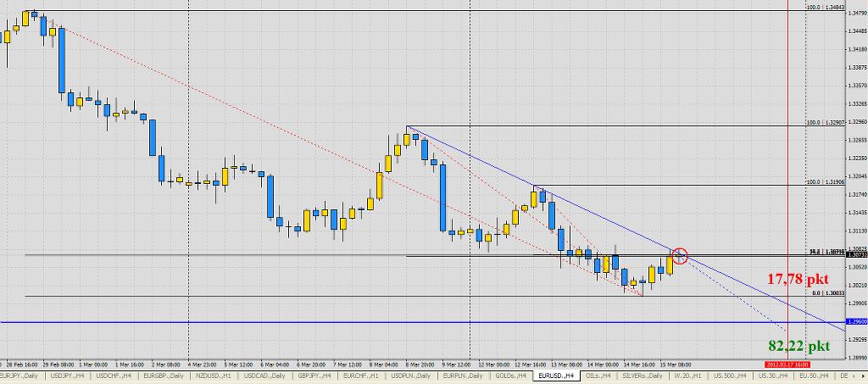Image resolution: width=868 pixels, height=384 pixels.
Task: Switch to the EURCHF.,H1 tab
Action: 361,376
